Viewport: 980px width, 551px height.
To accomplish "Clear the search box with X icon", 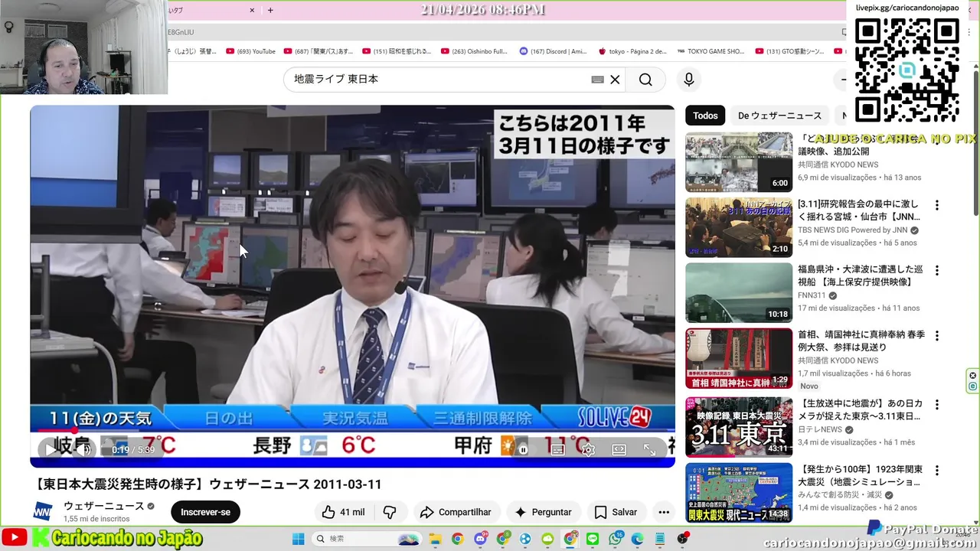I will tap(615, 80).
